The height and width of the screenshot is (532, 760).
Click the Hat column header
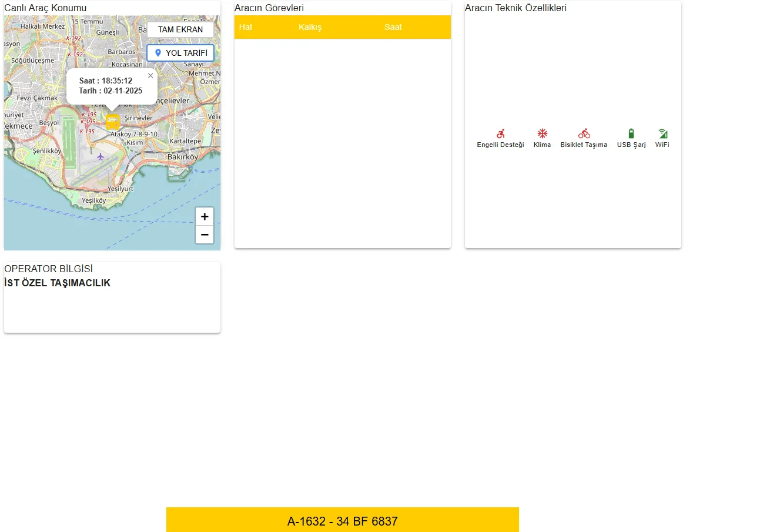246,27
